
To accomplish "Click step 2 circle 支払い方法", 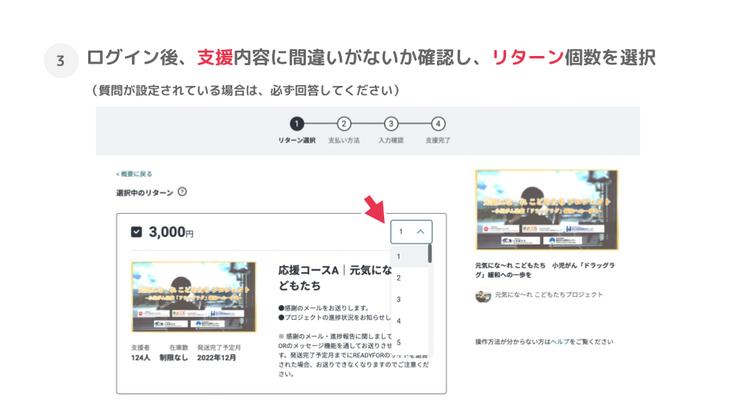I will 344,124.
